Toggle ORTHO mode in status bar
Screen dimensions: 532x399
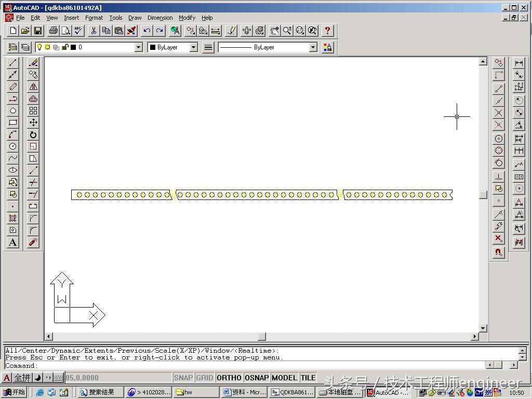pyautogui.click(x=229, y=378)
